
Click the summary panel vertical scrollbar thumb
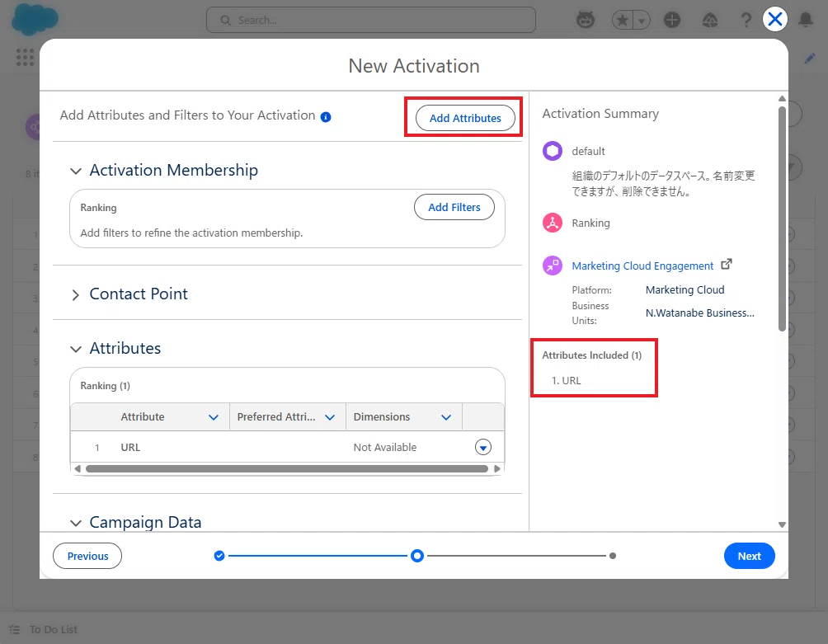(x=782, y=219)
